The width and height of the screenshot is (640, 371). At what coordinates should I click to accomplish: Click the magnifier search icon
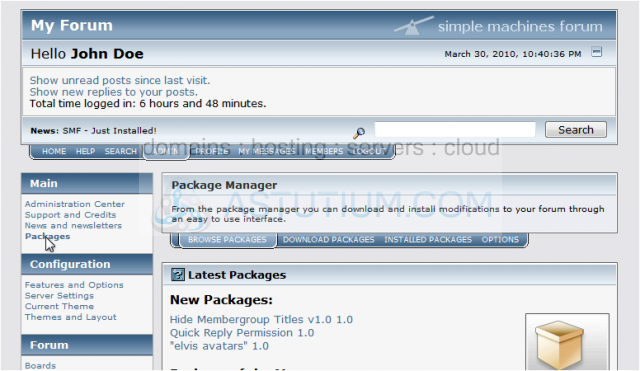[359, 132]
